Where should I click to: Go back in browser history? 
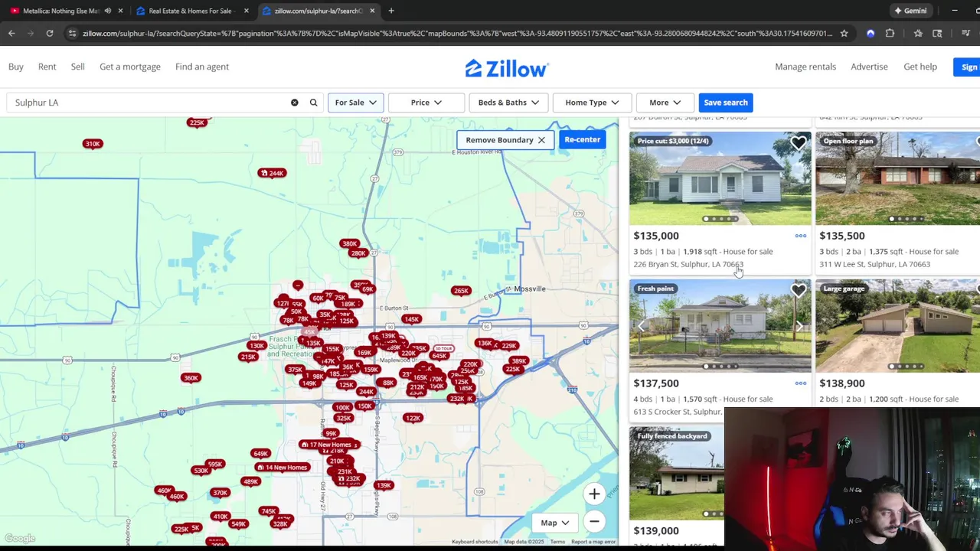(11, 33)
